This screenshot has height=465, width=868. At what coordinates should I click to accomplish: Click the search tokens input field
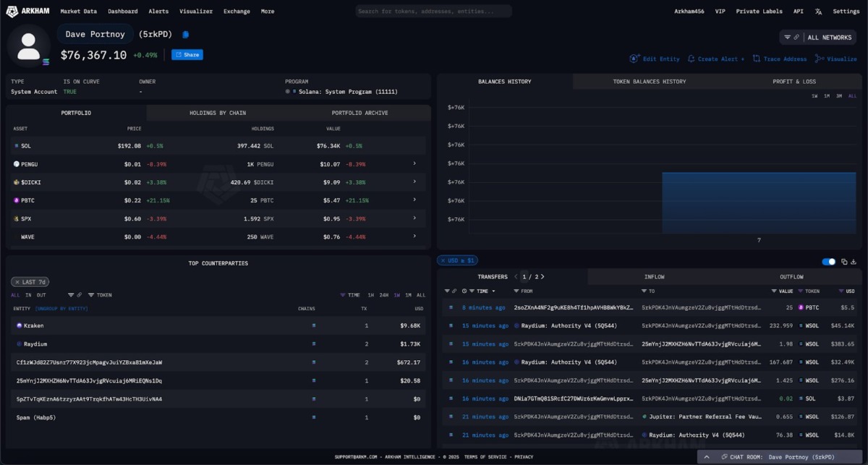(433, 12)
